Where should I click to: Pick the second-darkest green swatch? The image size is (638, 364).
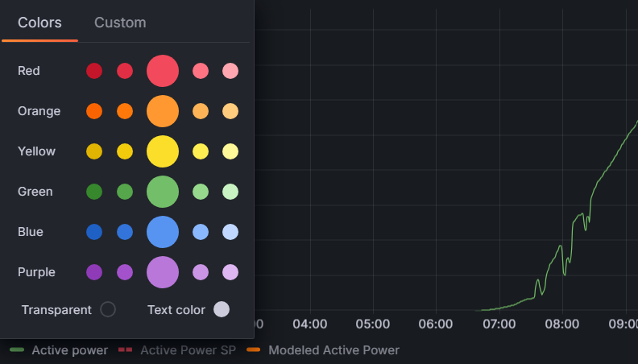[x=125, y=192]
